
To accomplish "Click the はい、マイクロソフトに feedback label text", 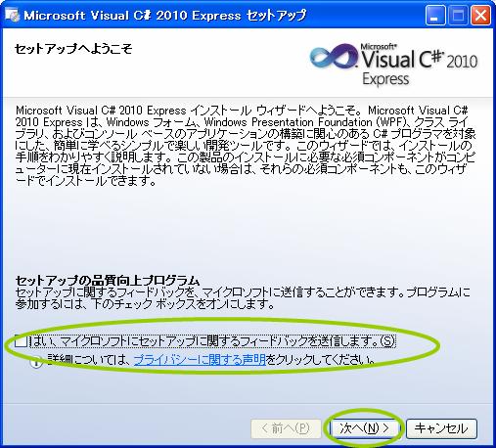I will 212,341.
